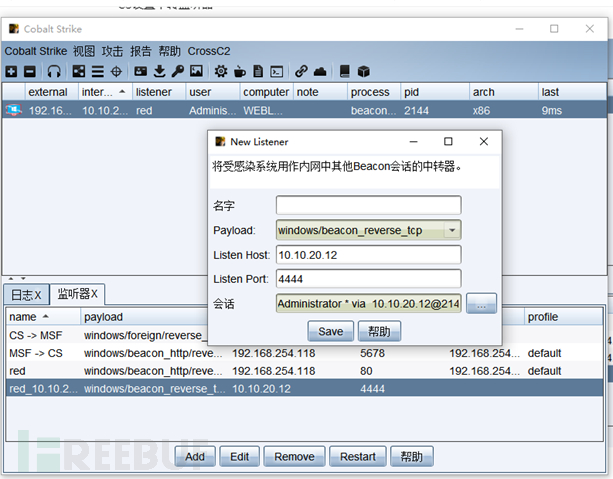Sort by the pid column header
Viewport: 613px width, 479px height.
(435, 92)
